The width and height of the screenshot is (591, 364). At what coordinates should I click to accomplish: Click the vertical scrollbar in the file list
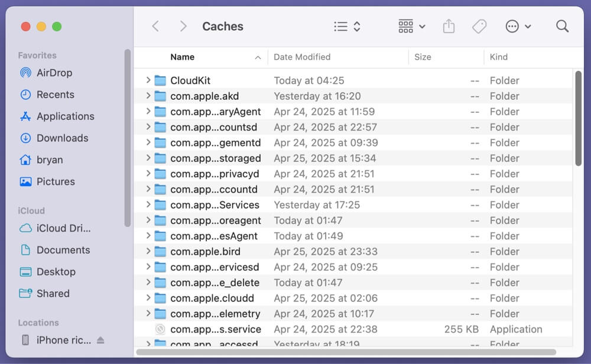(x=577, y=118)
